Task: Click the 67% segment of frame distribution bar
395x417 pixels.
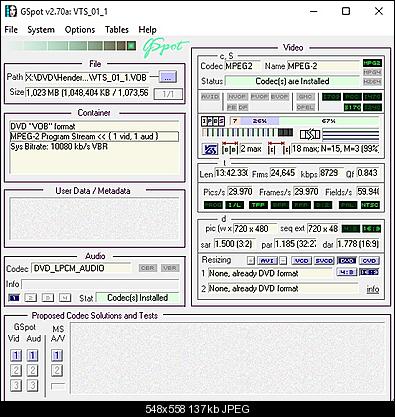Action: coord(328,121)
